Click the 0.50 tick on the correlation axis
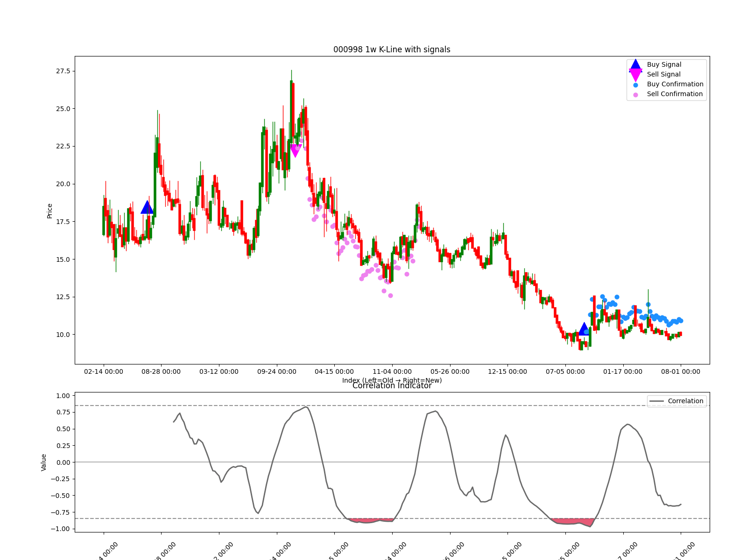Image resolution: width=747 pixels, height=560 pixels. [x=63, y=429]
